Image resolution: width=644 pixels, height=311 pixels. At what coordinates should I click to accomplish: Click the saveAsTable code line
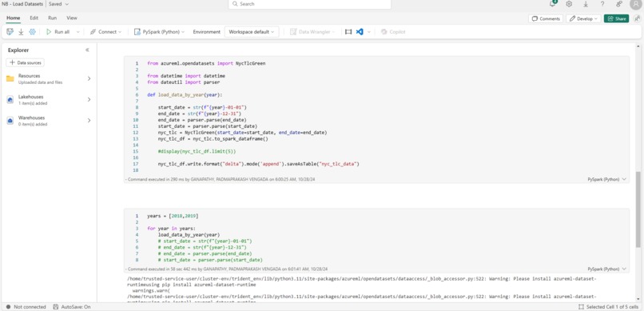pos(258,164)
